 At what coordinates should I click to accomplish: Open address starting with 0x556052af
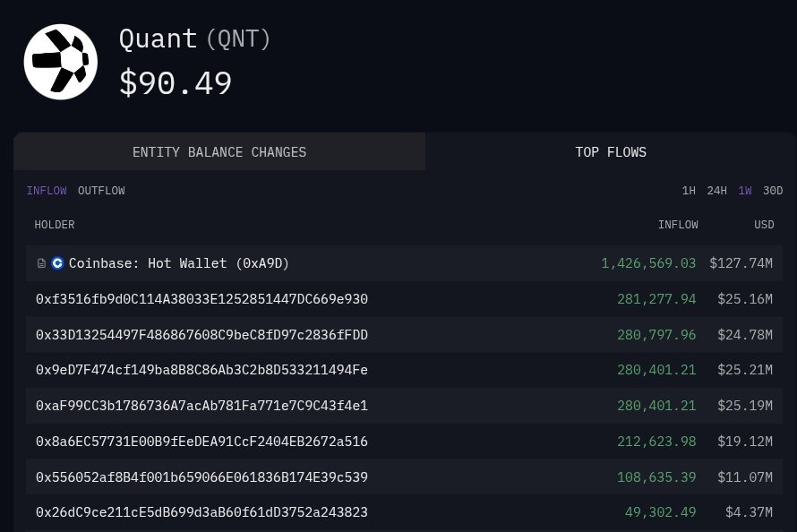coord(201,477)
